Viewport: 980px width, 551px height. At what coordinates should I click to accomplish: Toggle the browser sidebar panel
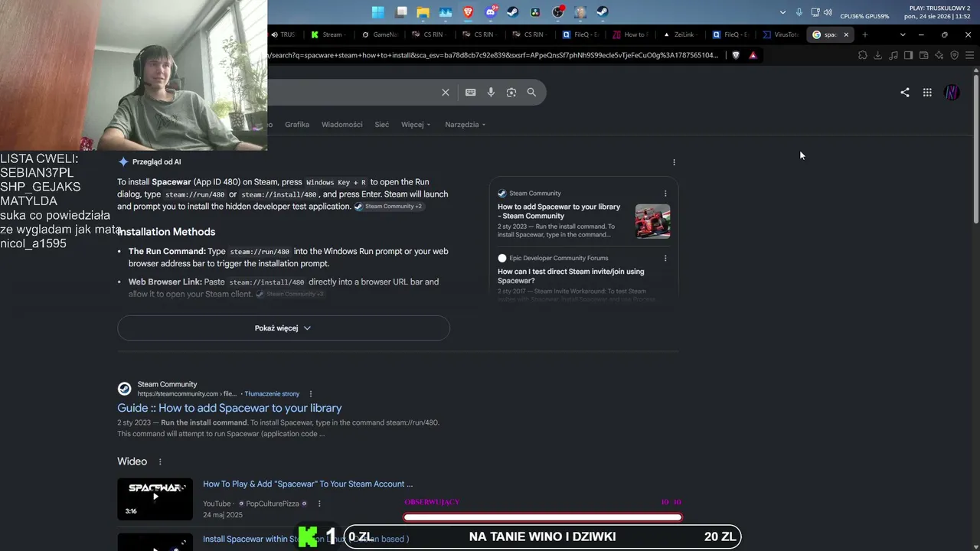(x=909, y=55)
